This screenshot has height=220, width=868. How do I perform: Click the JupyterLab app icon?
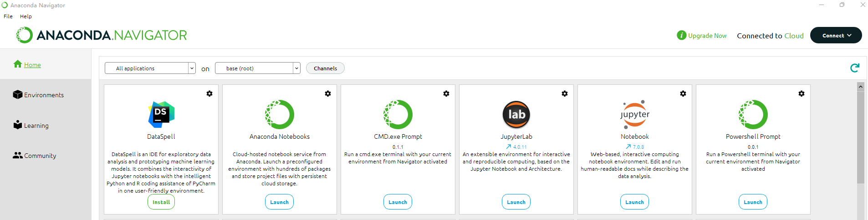516,114
